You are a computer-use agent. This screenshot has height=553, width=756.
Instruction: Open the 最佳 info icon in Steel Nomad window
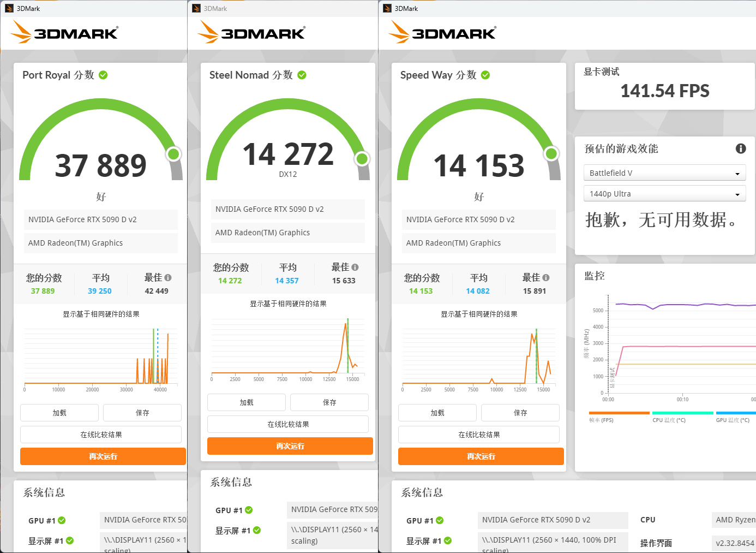coord(355,267)
